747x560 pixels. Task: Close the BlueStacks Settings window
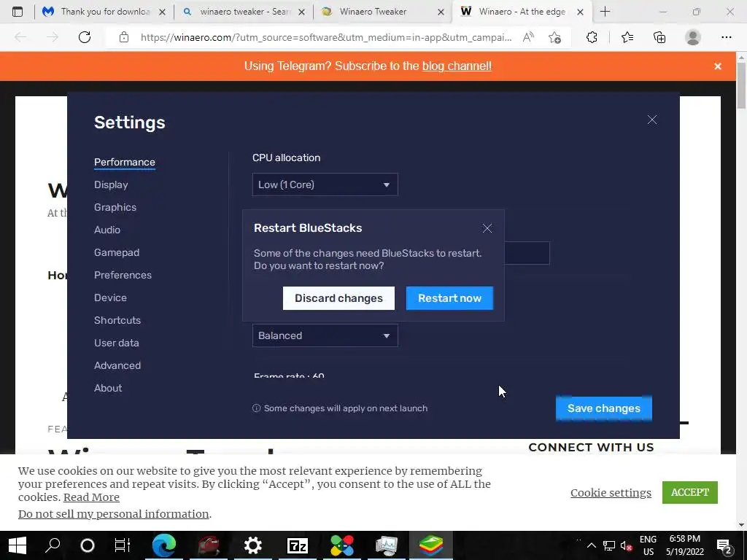(651, 120)
